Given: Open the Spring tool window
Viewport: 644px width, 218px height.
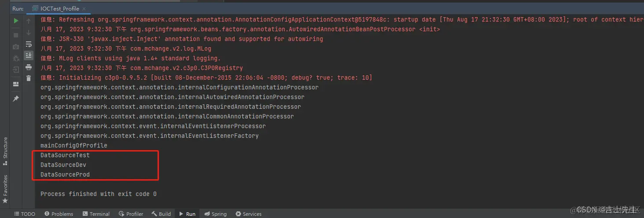Looking at the screenshot, I should (215, 214).
